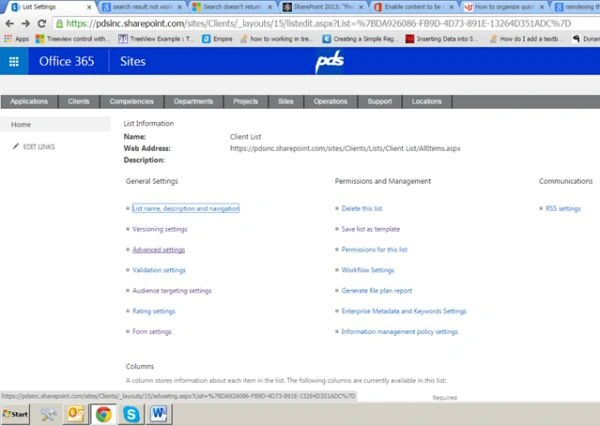Close the List Settings tab

[89, 7]
